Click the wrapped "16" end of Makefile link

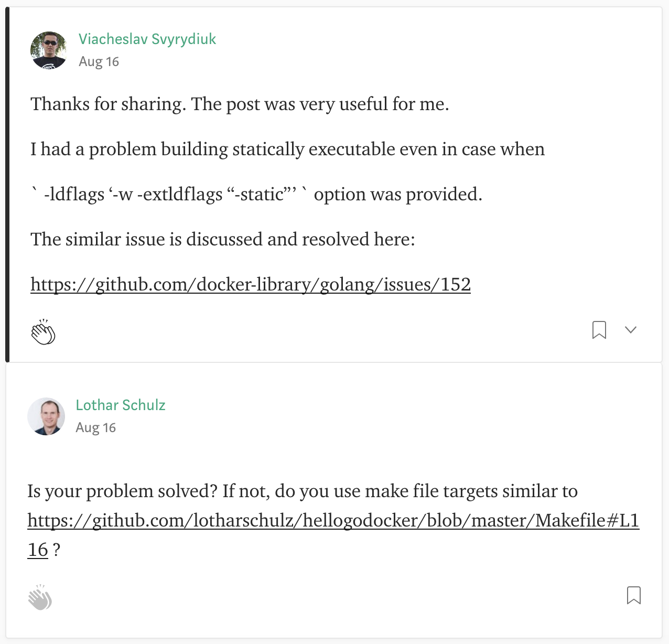pyautogui.click(x=38, y=550)
